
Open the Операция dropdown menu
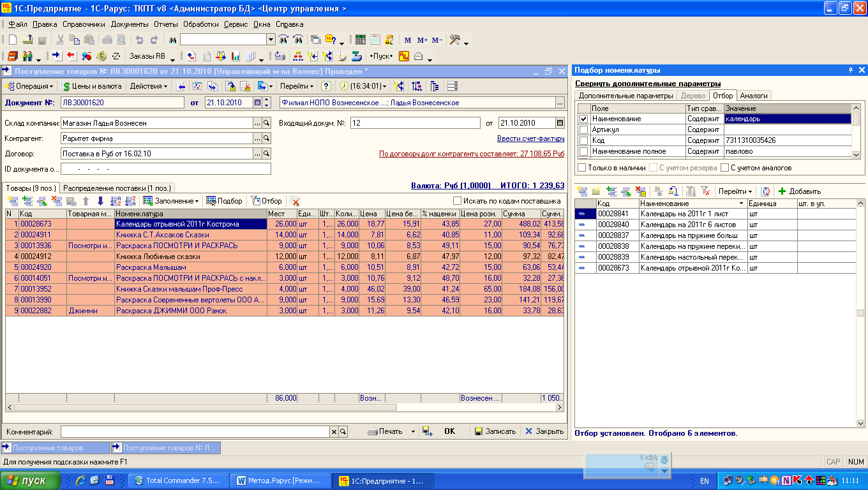[x=29, y=86]
